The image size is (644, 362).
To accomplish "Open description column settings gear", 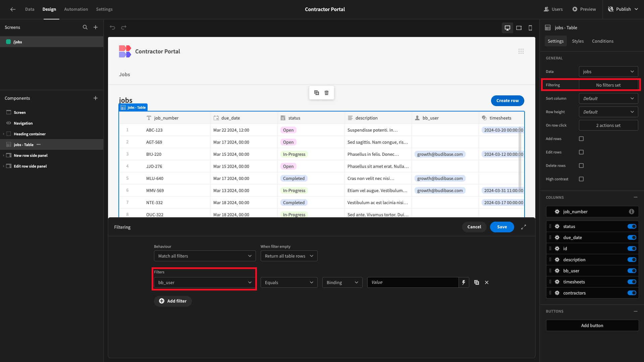I will pyautogui.click(x=557, y=260).
